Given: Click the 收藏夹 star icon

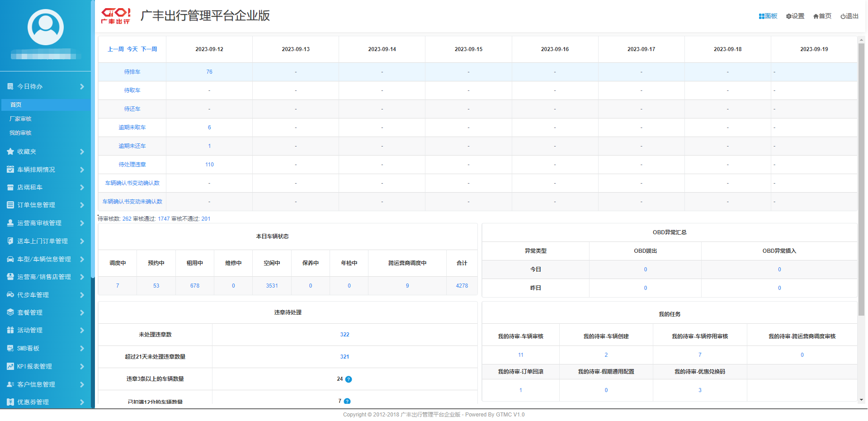Looking at the screenshot, I should click(10, 151).
